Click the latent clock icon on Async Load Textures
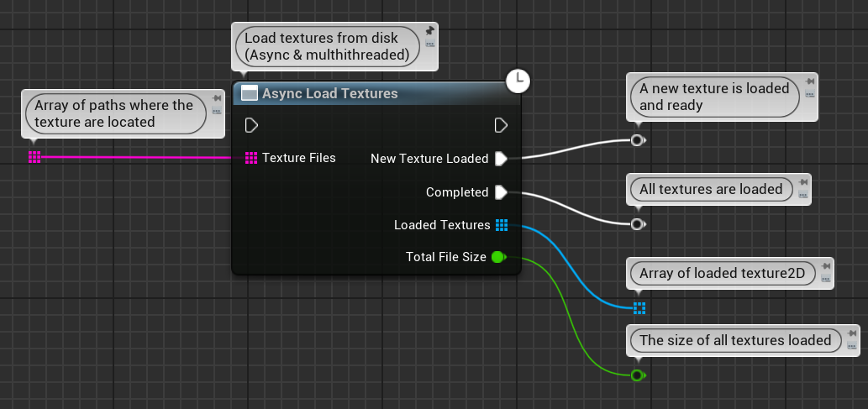Image resolution: width=868 pixels, height=409 pixels. click(x=518, y=81)
